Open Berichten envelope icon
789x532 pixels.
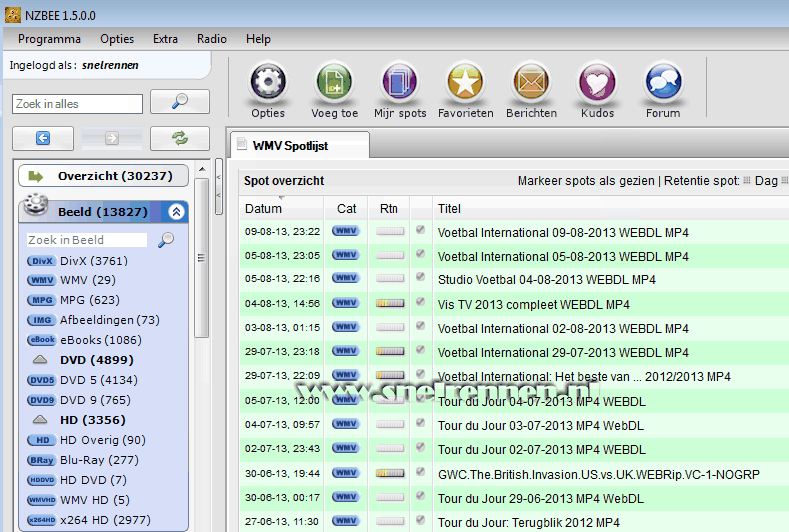[531, 82]
